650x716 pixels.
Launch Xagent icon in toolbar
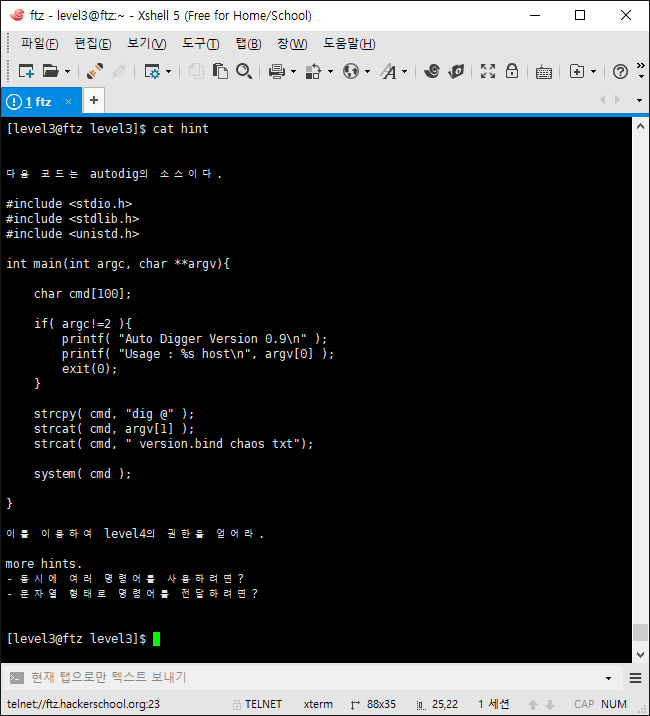pos(456,71)
